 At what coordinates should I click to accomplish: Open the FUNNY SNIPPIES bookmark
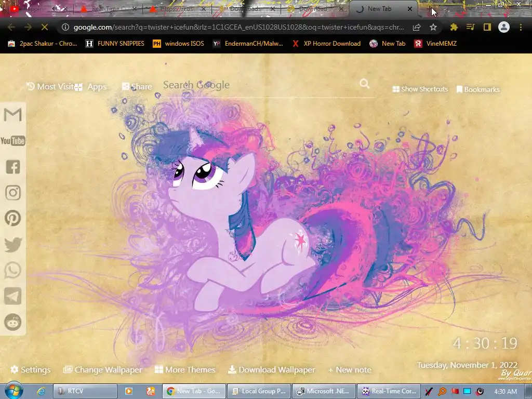[115, 44]
